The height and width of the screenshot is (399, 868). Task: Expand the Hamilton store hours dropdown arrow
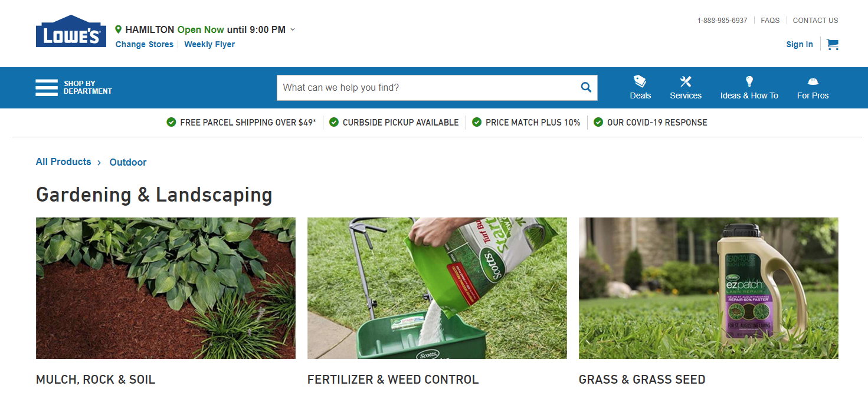293,29
